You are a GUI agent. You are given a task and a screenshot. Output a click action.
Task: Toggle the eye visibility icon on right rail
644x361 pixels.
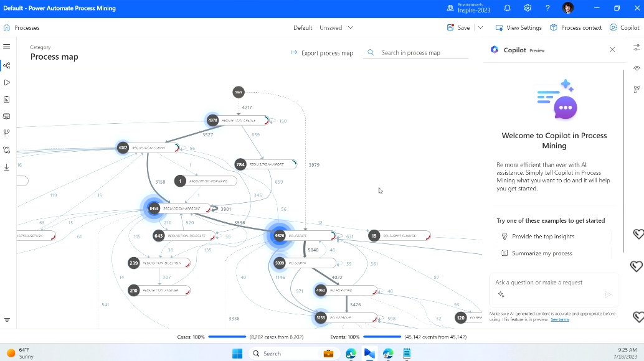point(637,68)
